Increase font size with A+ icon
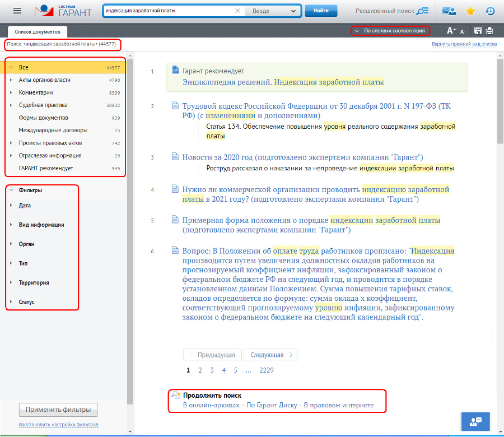The width and height of the screenshot is (504, 437). (x=451, y=31)
